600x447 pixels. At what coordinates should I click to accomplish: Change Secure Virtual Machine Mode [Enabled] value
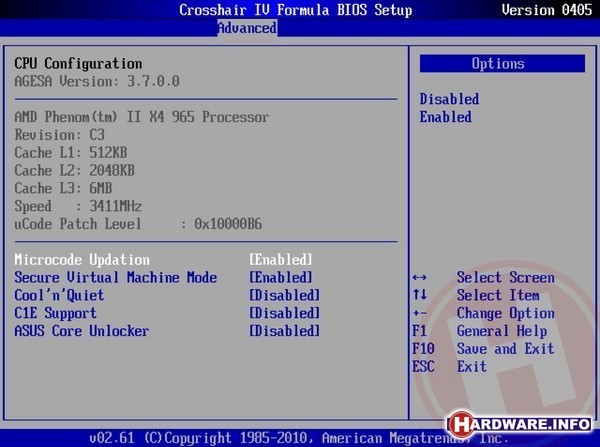pyautogui.click(x=281, y=277)
